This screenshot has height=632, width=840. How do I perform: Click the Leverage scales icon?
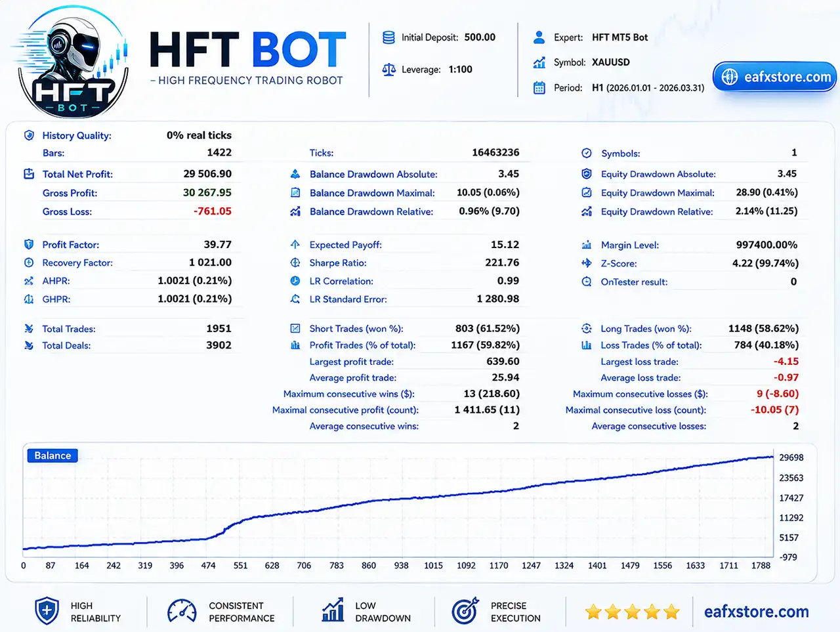coord(388,70)
